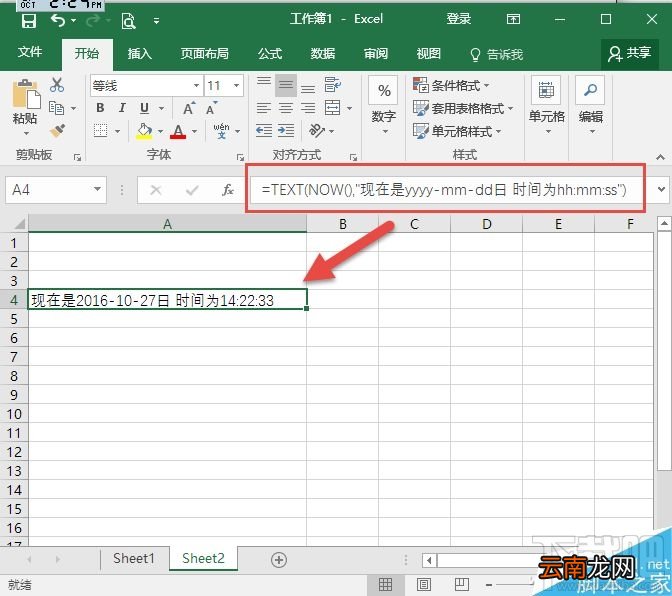Open the 数字 percent number format button
The height and width of the screenshot is (596, 672).
point(384,105)
